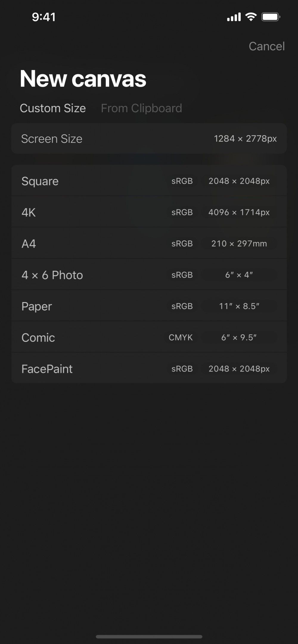Tap the Wi-Fi status icon
The image size is (298, 644).
[x=251, y=17]
